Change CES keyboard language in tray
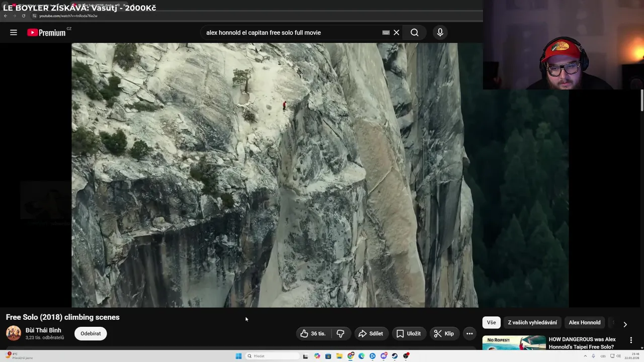644x362 pixels. pos(603,356)
